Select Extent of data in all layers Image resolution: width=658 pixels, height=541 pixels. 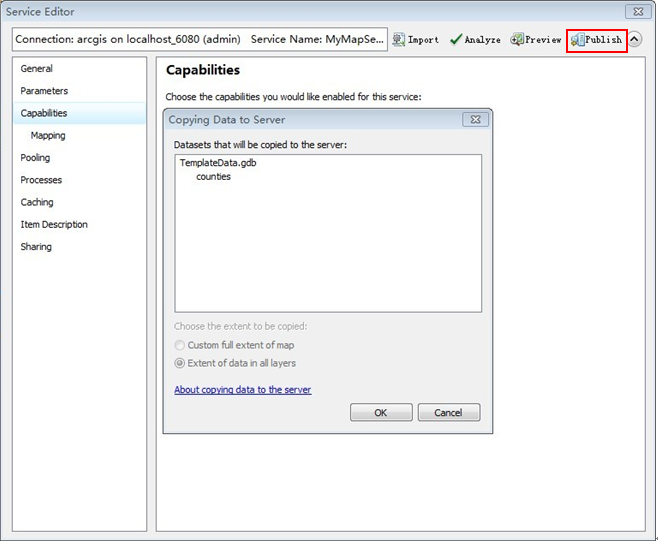pos(235,363)
